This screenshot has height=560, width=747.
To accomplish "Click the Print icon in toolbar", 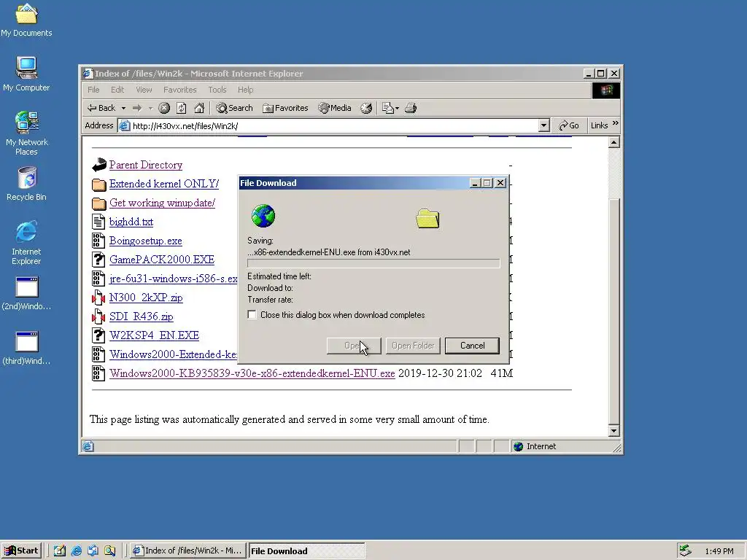I will 411,108.
